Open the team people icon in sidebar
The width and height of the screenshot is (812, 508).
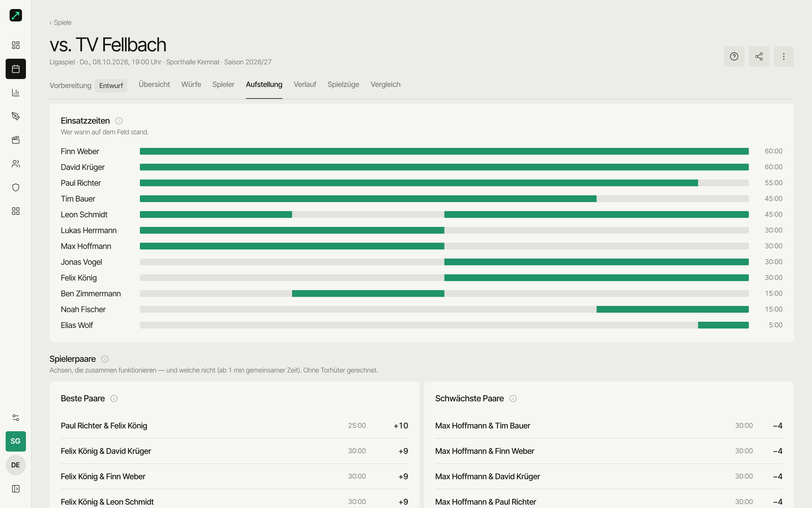pos(16,164)
